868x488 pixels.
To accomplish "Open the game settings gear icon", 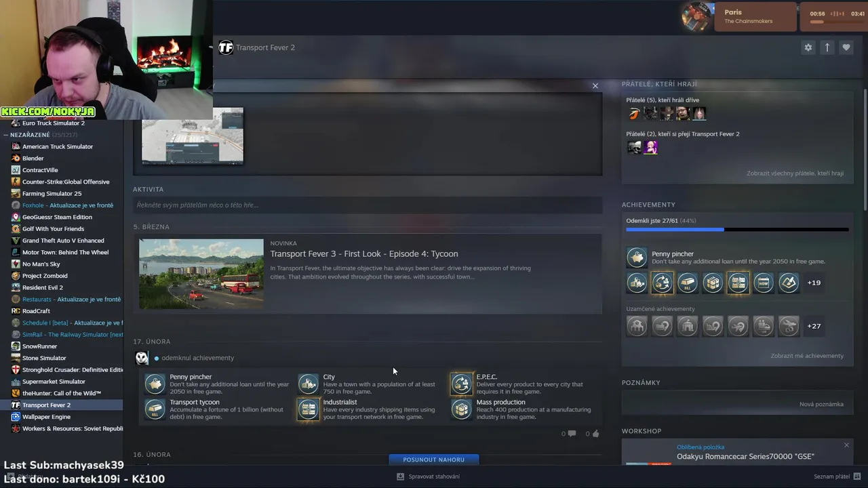I will (808, 47).
